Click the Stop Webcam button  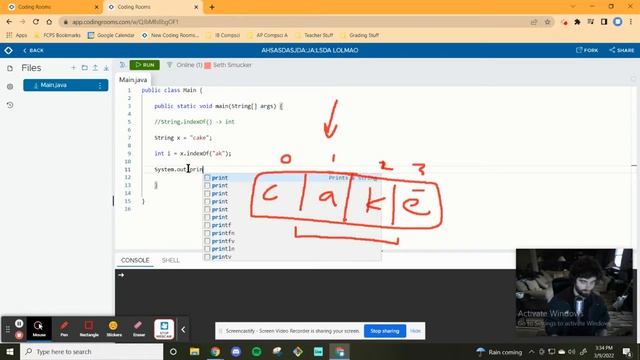coord(164,329)
